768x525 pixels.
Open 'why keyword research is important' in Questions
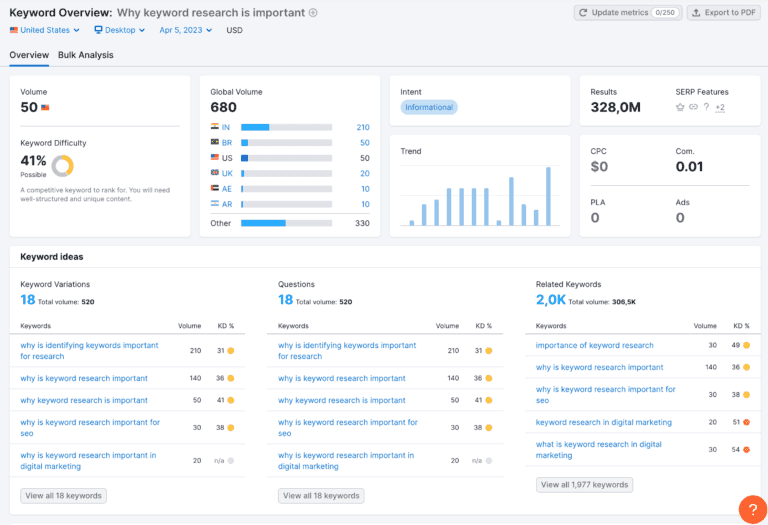(341, 400)
